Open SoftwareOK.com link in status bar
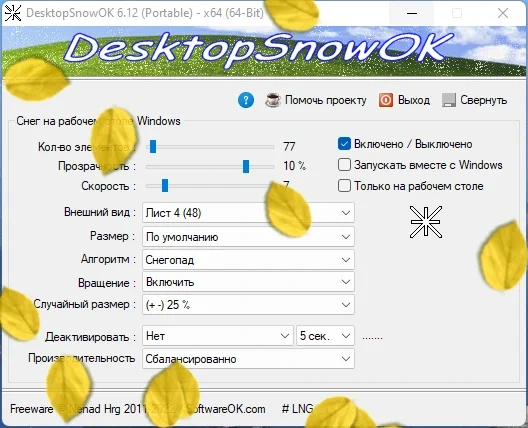 [x=226, y=409]
